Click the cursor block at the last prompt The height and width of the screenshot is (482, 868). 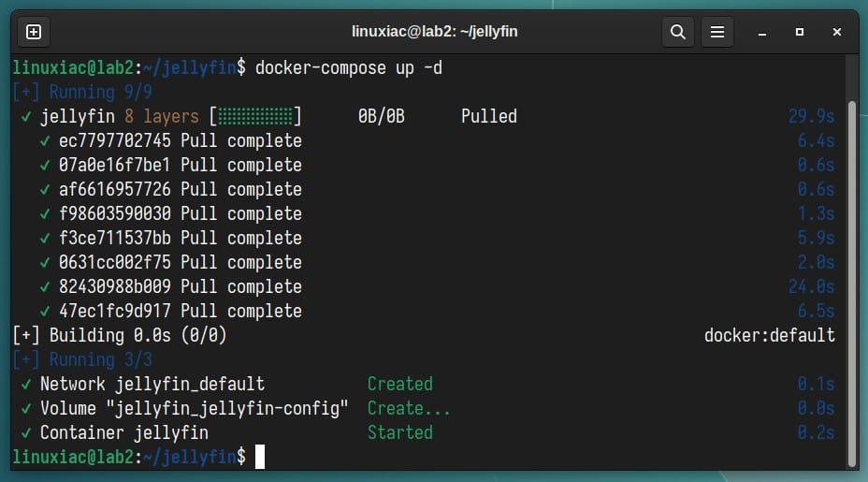point(260,457)
